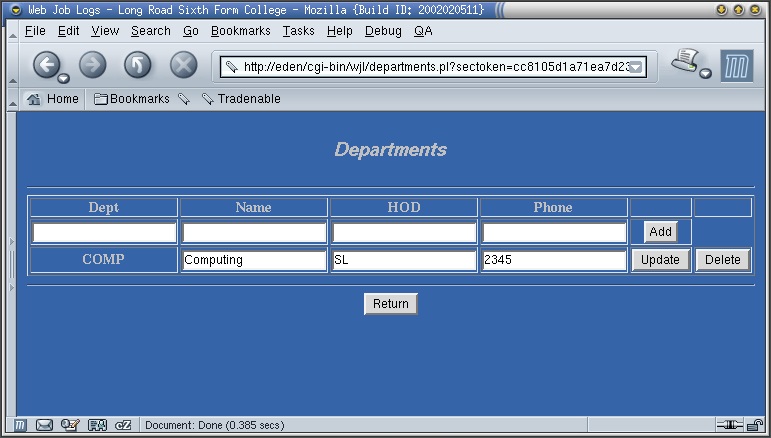Click the unlabeled bookmark icon beside Bookmarks
The width and height of the screenshot is (771, 438).
coord(184,99)
